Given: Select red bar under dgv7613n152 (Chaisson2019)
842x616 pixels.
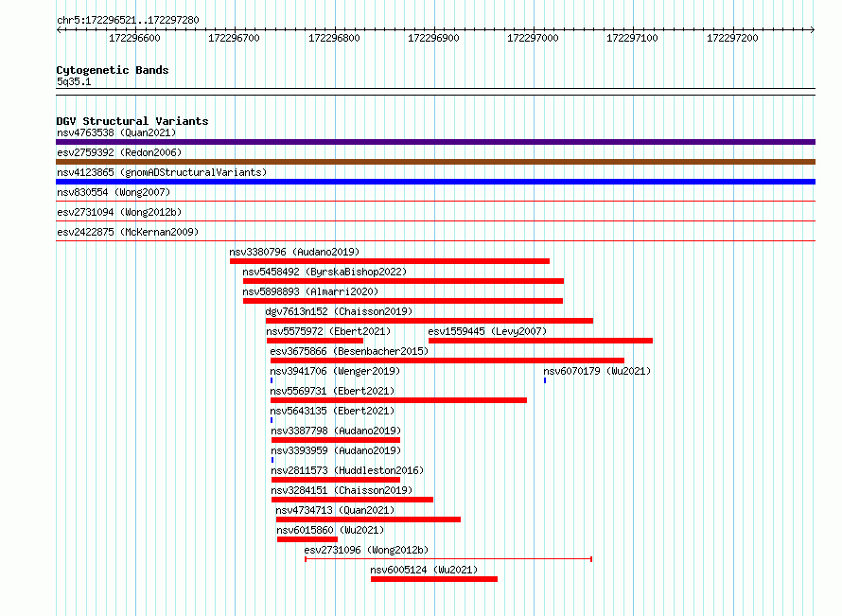Looking at the screenshot, I should (430, 321).
